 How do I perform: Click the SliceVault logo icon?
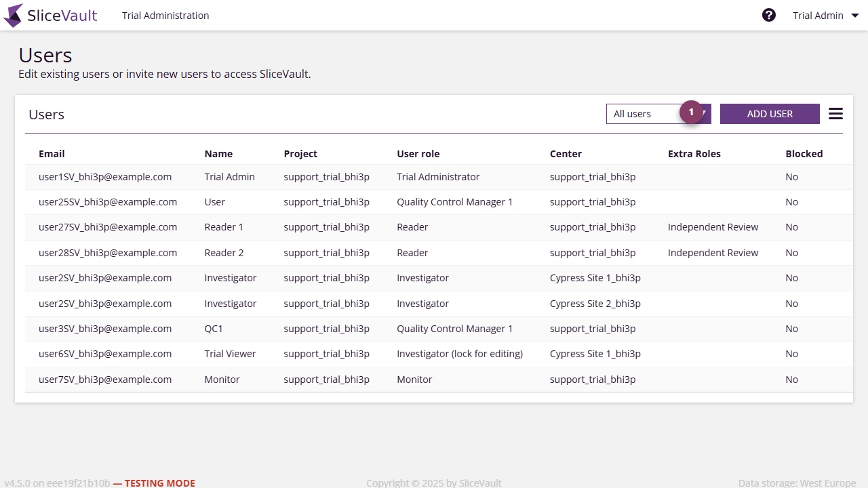click(13, 15)
